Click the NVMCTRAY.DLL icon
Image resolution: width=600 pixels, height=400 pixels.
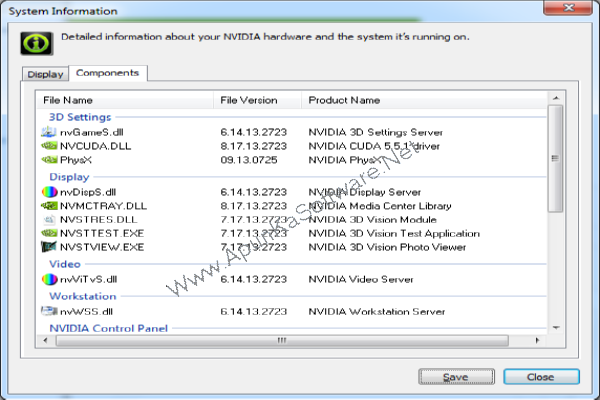49,206
